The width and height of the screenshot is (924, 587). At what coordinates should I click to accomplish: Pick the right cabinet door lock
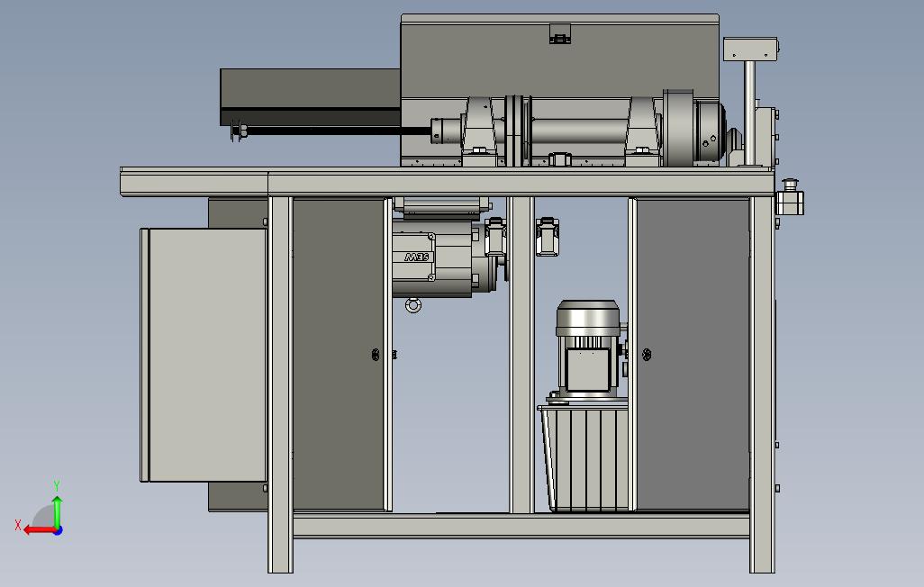coord(647,354)
